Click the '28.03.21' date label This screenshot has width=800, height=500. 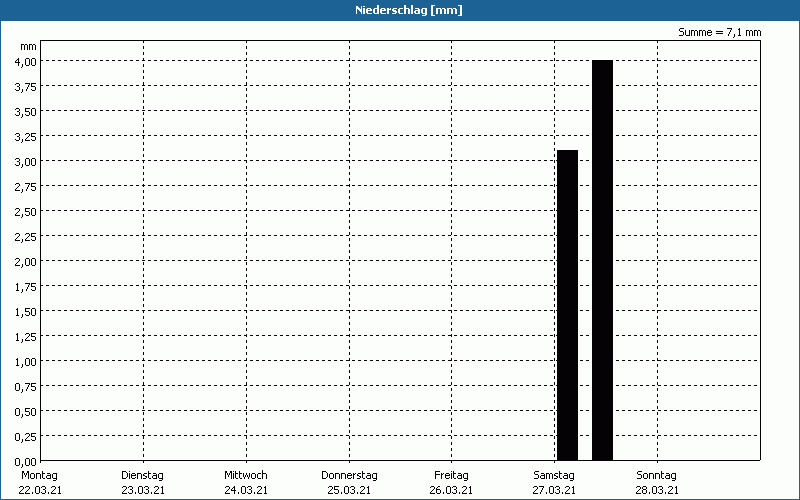pos(657,491)
